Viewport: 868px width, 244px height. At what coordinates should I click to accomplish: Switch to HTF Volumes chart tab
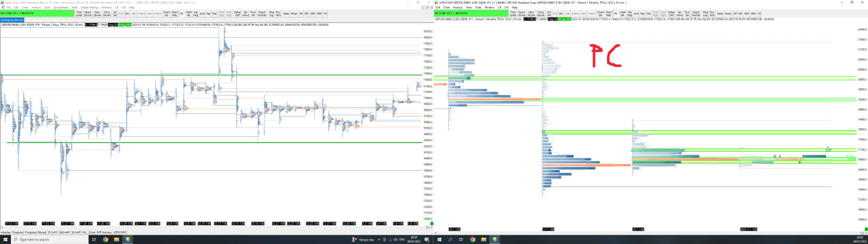point(104,232)
